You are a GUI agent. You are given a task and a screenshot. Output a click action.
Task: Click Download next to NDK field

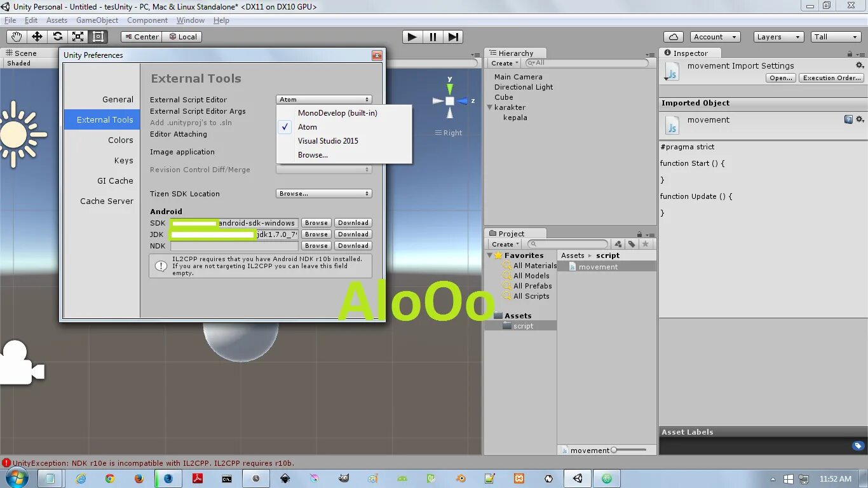(353, 246)
